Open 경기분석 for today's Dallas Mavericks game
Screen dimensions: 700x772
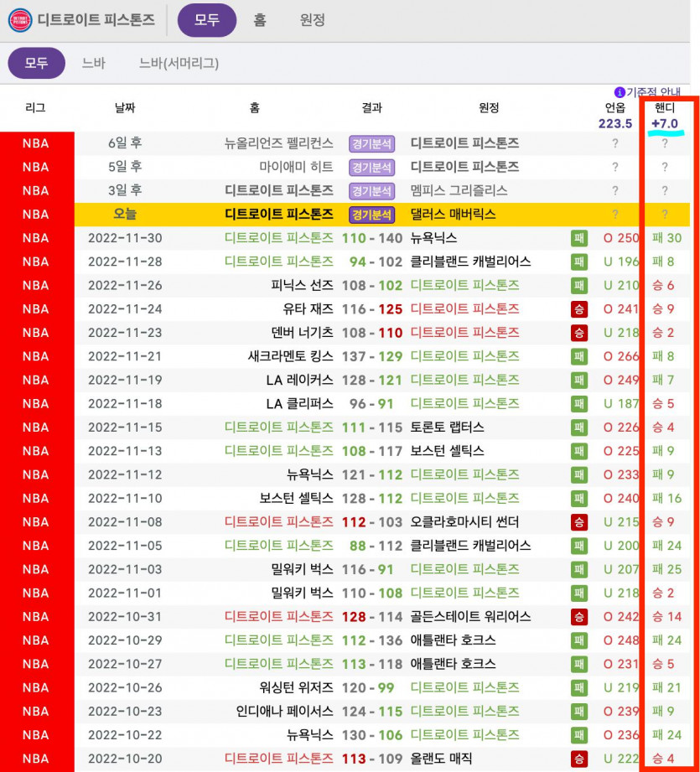point(371,215)
